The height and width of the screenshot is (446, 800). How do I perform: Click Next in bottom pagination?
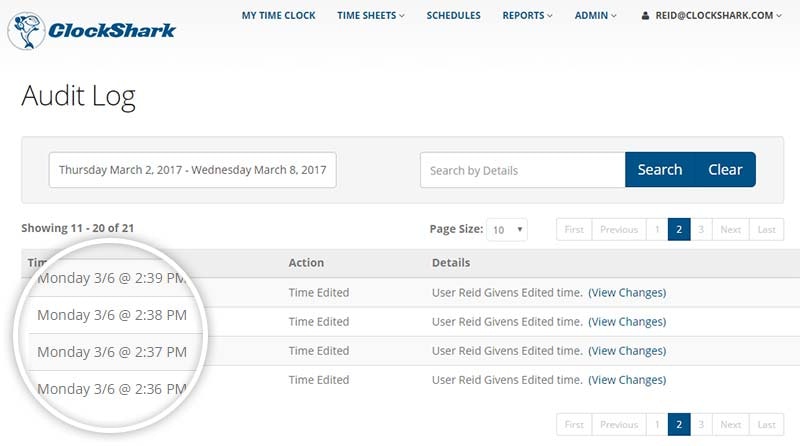pyautogui.click(x=731, y=425)
